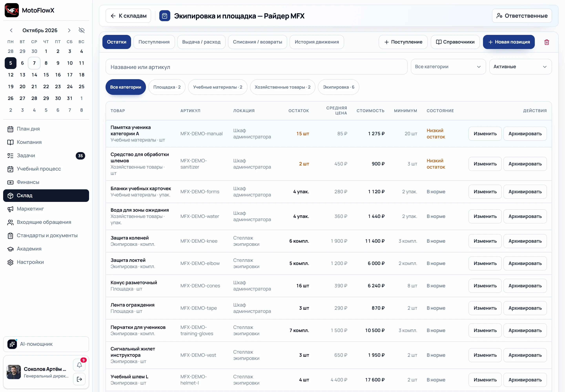Switch to the Поступления tab

[x=154, y=42]
